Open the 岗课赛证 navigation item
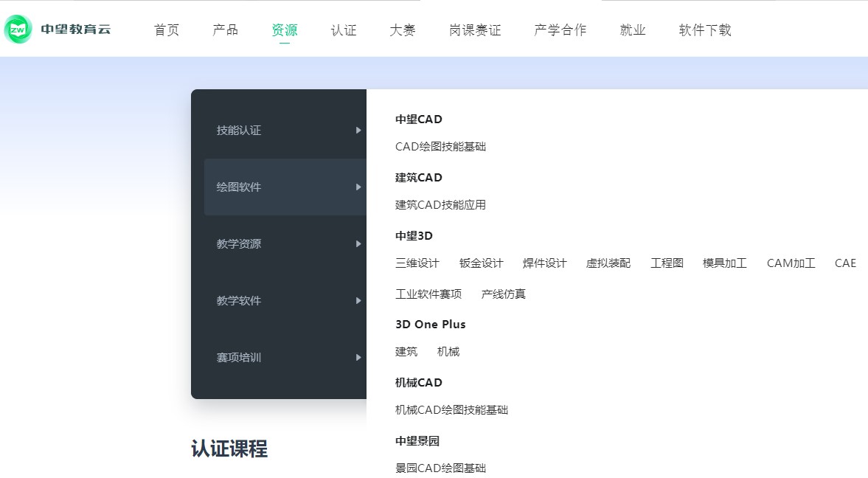The height and width of the screenshot is (478, 868). [x=474, y=30]
